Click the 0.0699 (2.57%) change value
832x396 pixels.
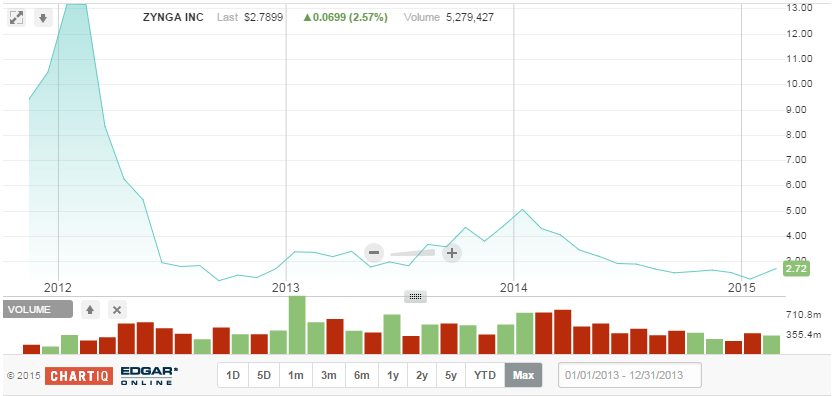345,18
